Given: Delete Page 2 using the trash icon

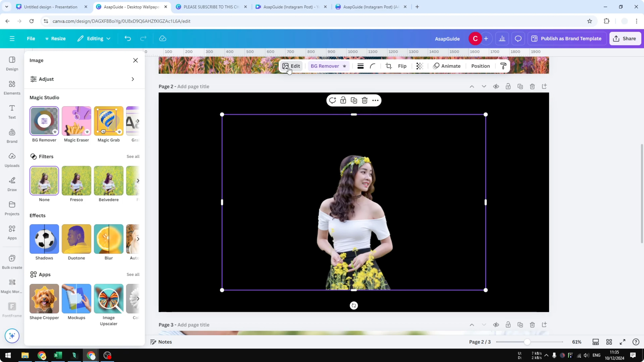Looking at the screenshot, I should point(532,86).
